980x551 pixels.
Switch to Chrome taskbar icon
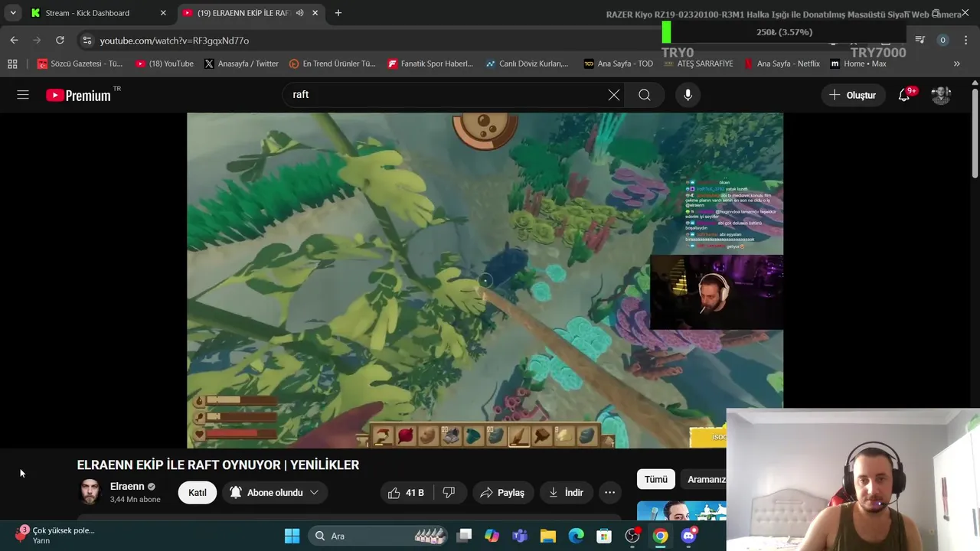tap(660, 536)
